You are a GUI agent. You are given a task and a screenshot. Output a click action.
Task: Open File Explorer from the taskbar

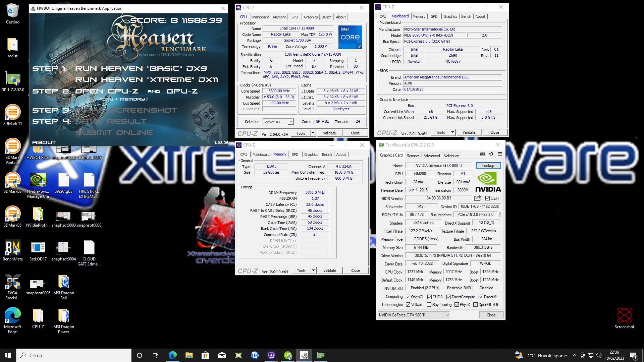[189, 355]
